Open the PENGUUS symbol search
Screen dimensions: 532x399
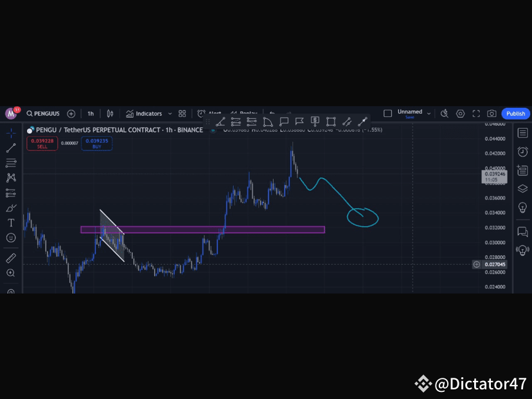coord(43,114)
